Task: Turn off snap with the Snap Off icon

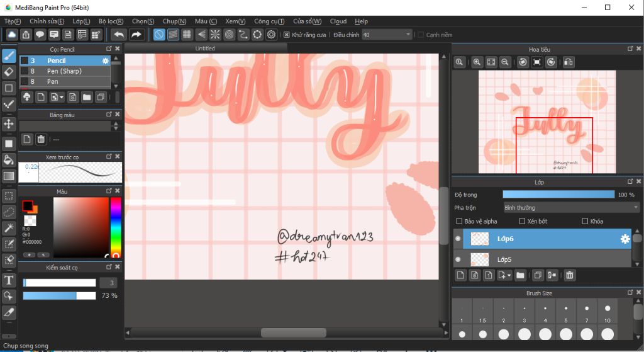Action: (159, 35)
